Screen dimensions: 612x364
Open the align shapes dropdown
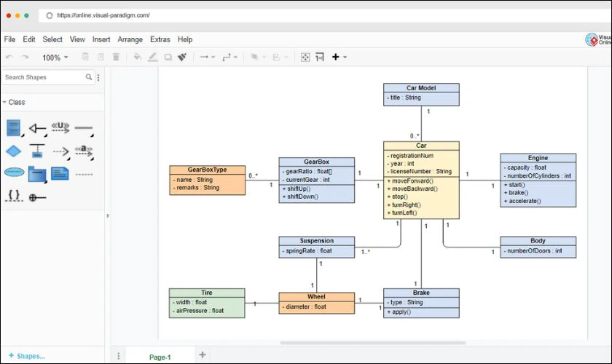(280, 58)
